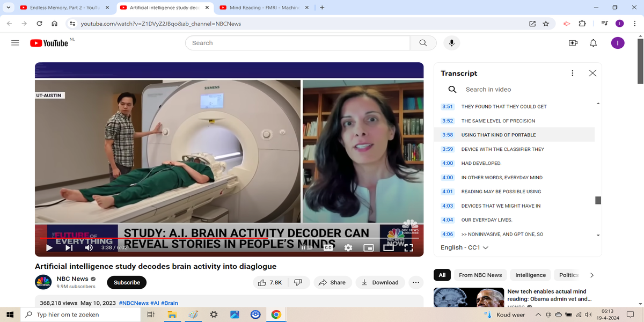
Task: Click the YouTube notifications bell
Action: [593, 43]
